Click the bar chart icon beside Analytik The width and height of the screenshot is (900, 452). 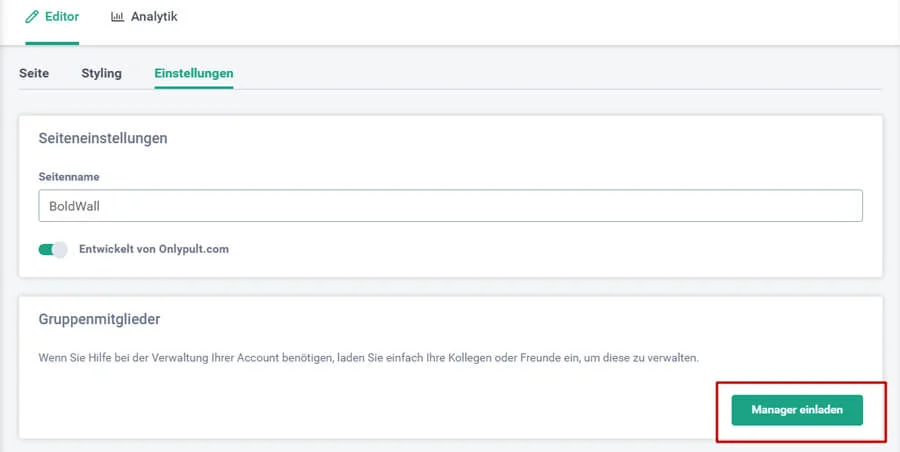coord(118,17)
